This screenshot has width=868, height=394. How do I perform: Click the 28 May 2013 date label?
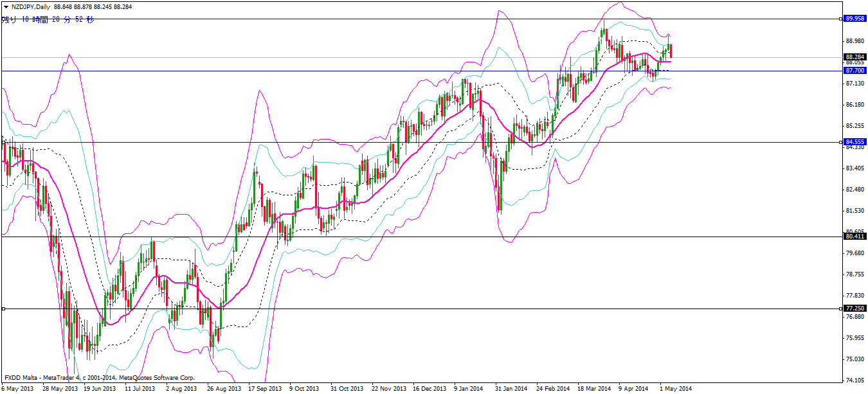pos(59,389)
